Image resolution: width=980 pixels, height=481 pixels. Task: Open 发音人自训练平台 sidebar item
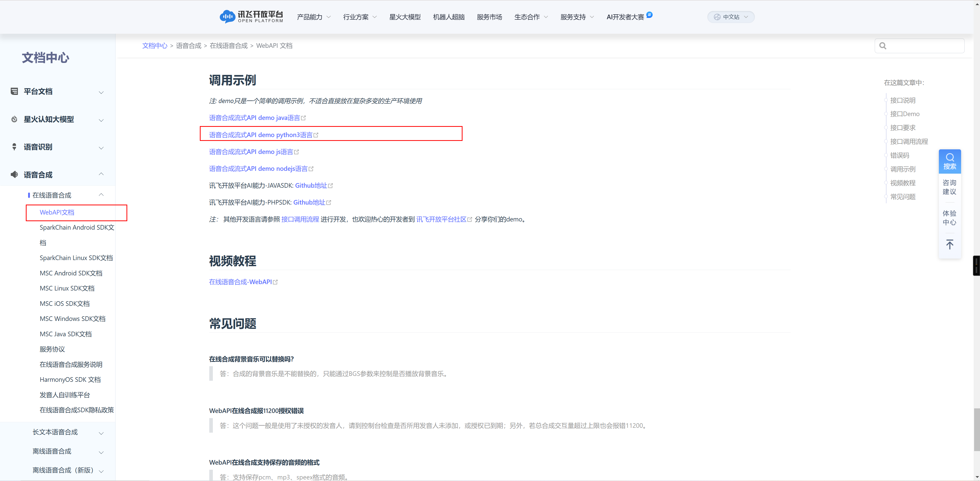[65, 395]
